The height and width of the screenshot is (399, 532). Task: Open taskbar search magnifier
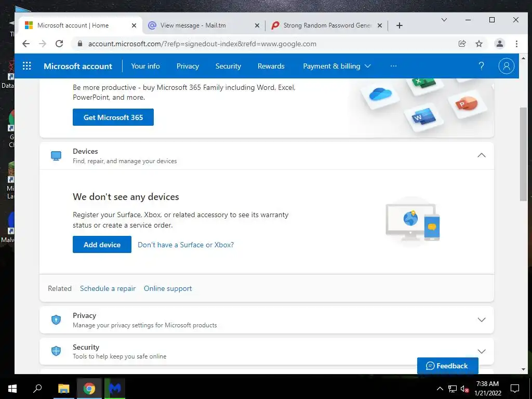click(37, 389)
